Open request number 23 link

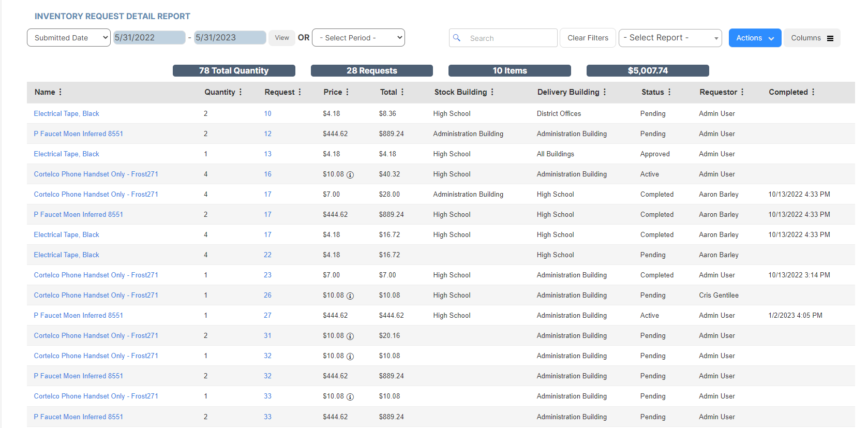click(x=267, y=275)
